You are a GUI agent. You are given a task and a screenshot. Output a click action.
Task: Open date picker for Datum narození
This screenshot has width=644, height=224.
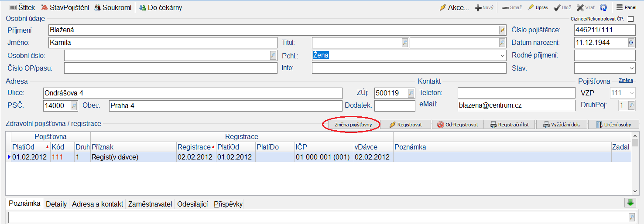631,43
